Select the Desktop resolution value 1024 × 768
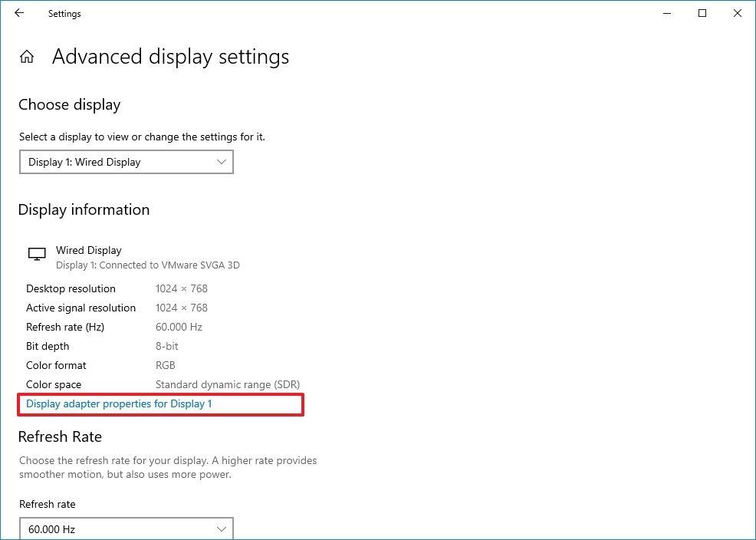 [x=181, y=288]
